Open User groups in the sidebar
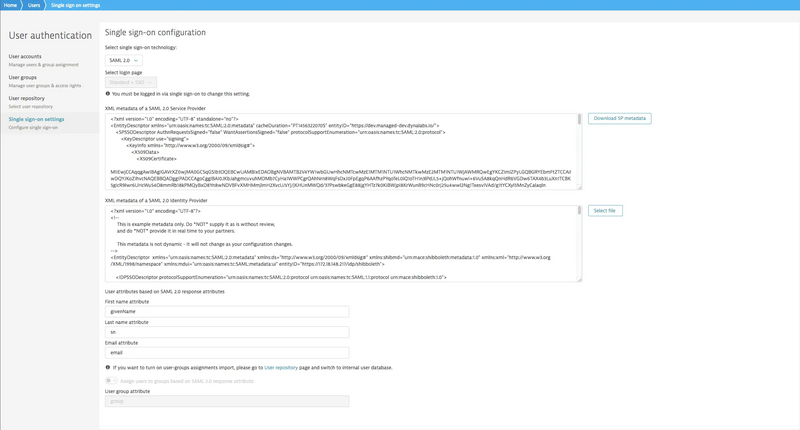The image size is (800, 430). click(23, 77)
